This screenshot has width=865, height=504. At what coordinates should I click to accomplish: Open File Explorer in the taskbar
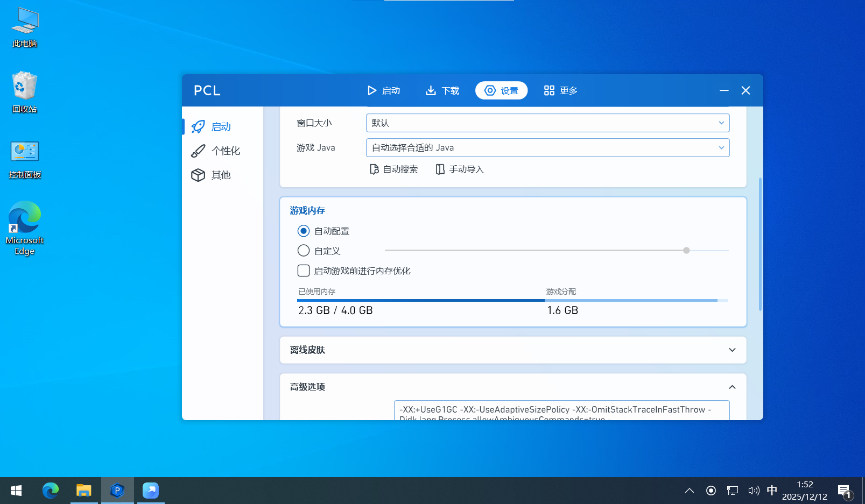pos(84,491)
